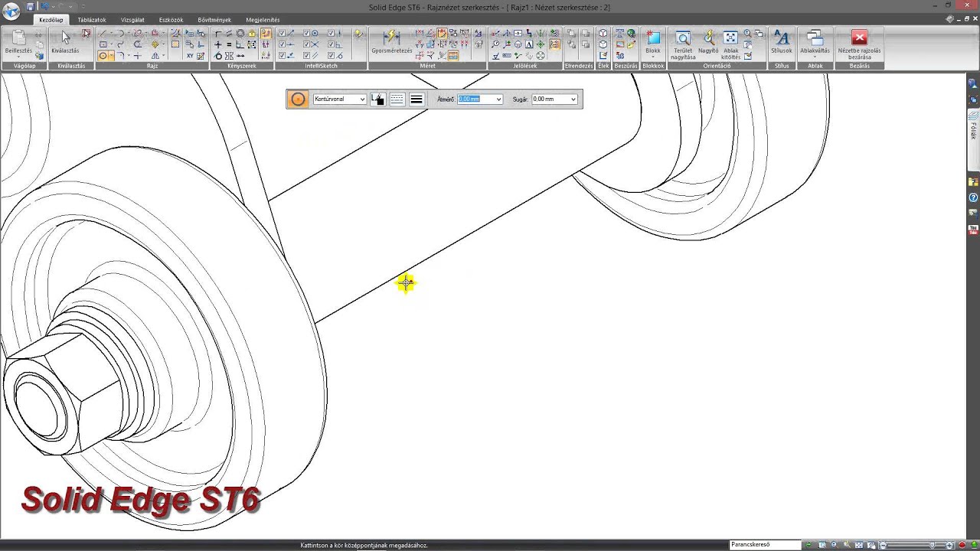The image size is (980, 551).
Task: Click the zoom area icon in status bar
Action: tap(822, 545)
